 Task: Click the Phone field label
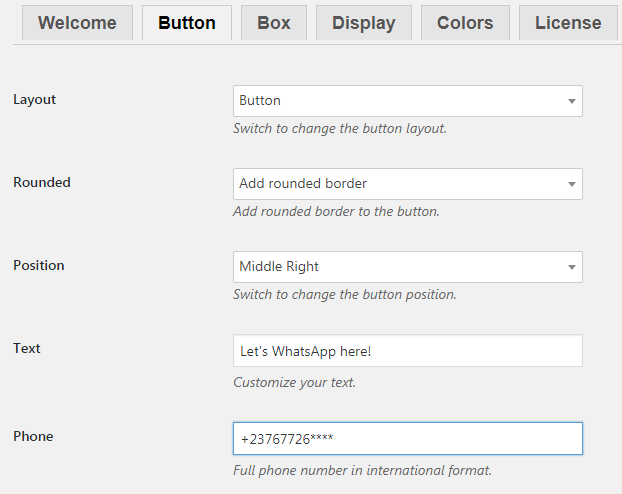[33, 436]
